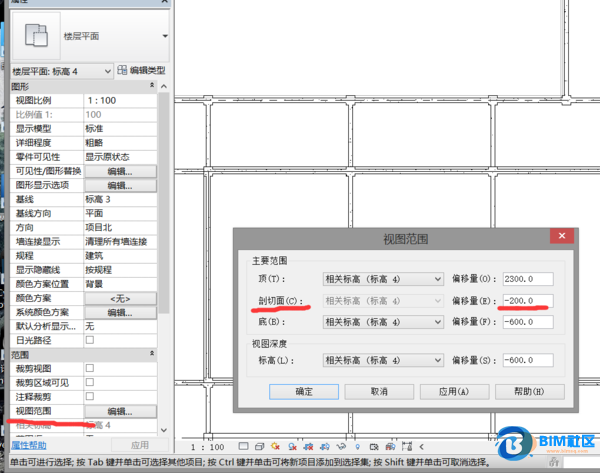The image size is (600, 473).
Task: Click 确定 (OK) in the View Range dialog
Action: (305, 392)
